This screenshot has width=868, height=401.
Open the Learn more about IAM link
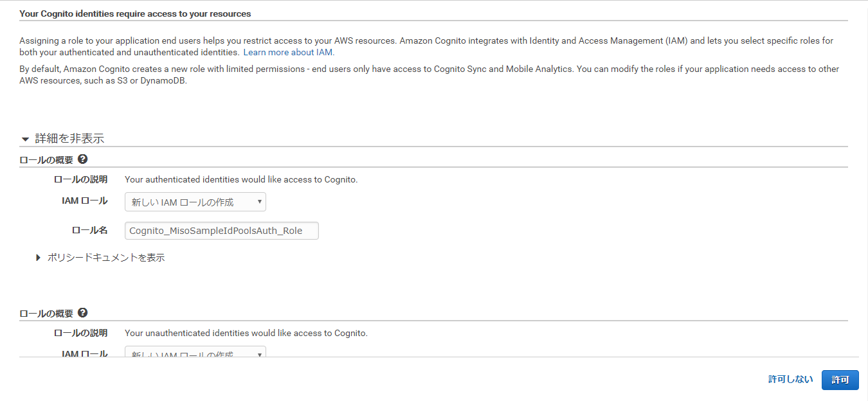point(288,53)
